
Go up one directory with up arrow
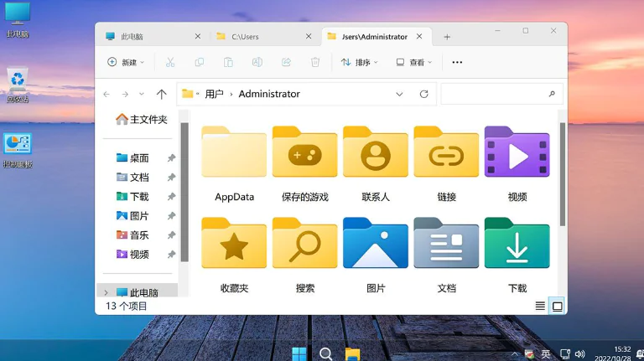point(161,95)
